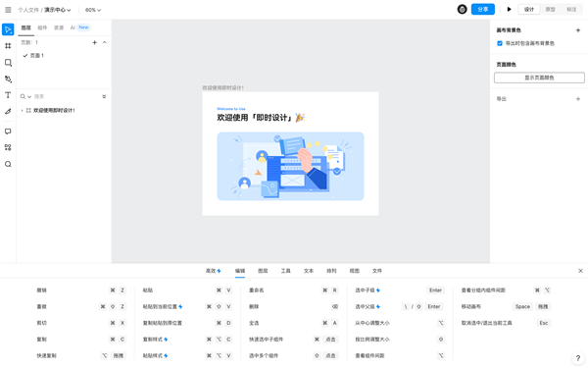Open 图层 shortcuts tab in bottom panel

tap(263, 271)
